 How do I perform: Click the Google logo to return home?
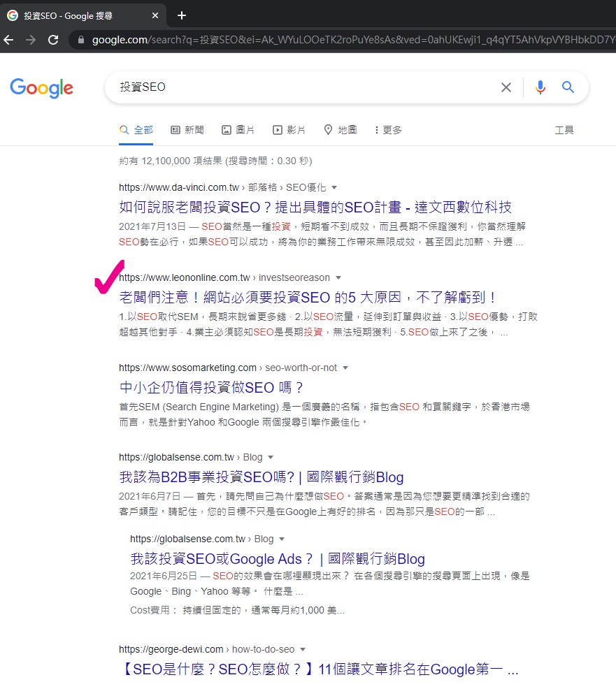(41, 88)
